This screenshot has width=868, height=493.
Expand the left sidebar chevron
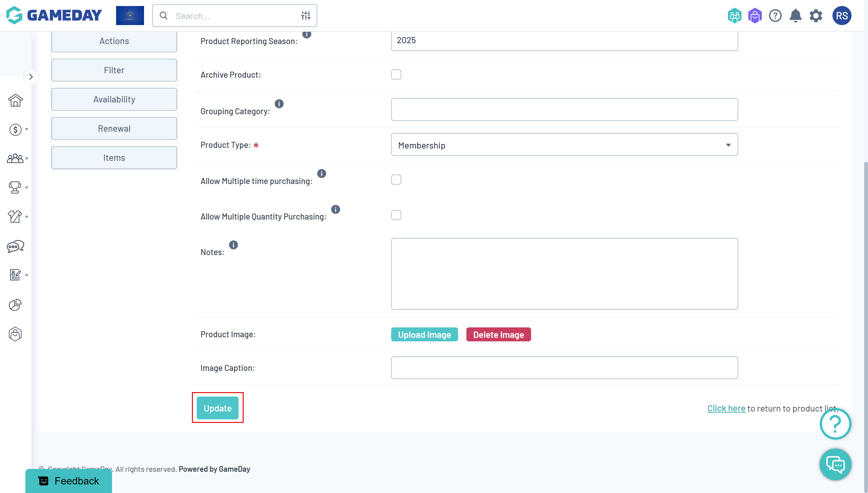31,76
